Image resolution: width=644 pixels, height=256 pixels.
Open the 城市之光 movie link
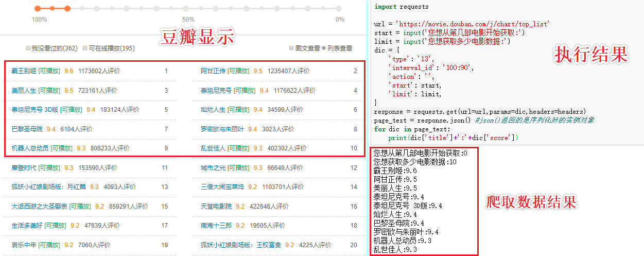[214, 168]
